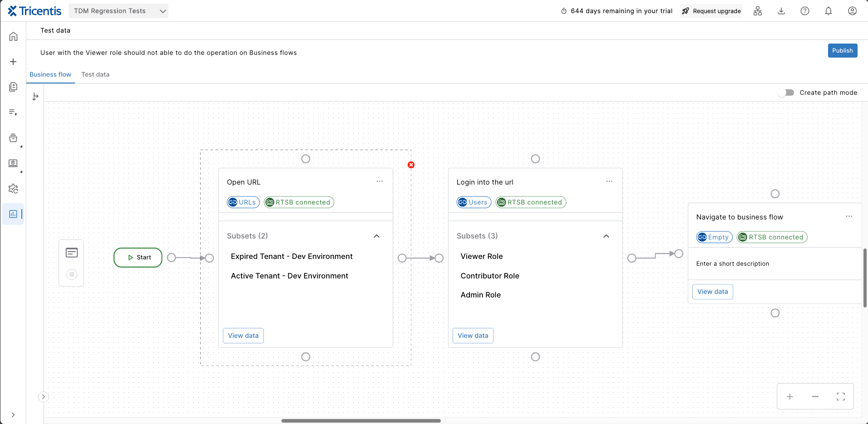Click bottom connector of Login card
Screen dimensions: 868x424
tap(536, 357)
